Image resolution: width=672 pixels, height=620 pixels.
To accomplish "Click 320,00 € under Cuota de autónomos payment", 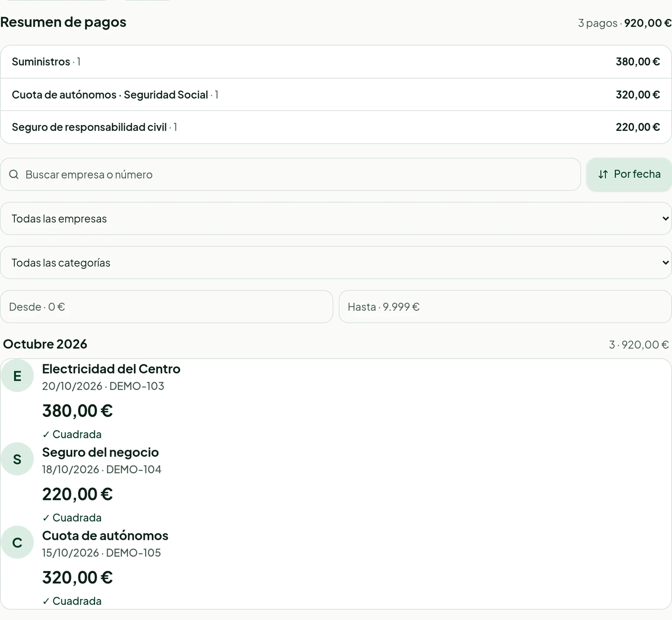I will point(77,577).
